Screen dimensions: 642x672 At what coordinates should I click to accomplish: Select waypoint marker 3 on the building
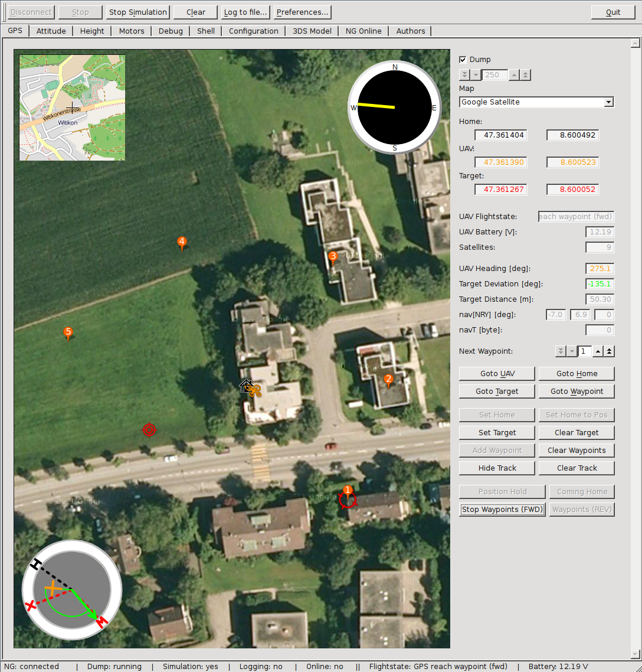[333, 257]
